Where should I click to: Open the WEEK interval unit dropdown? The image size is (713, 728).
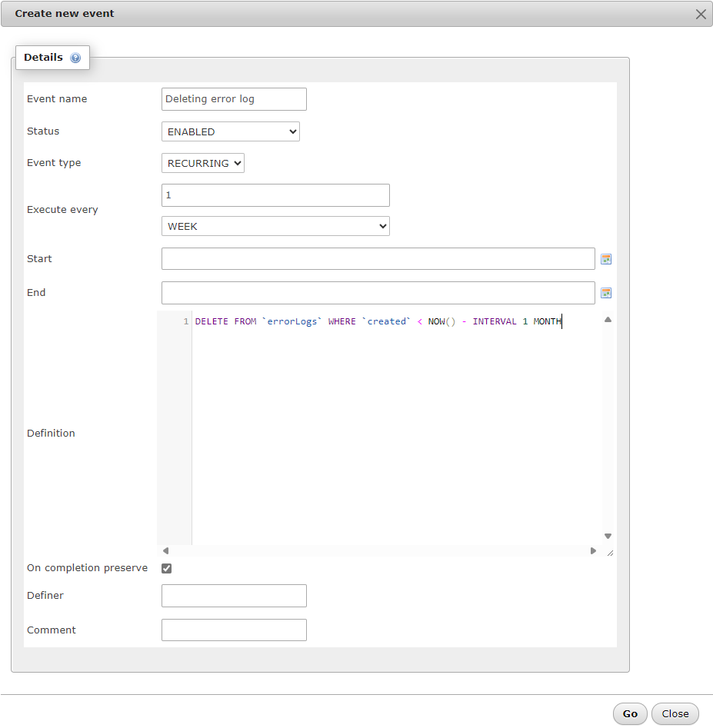pyautogui.click(x=275, y=226)
